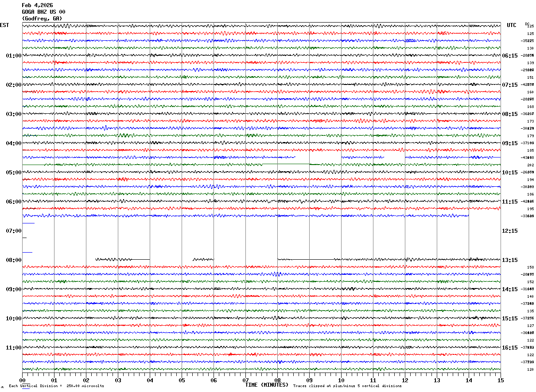Click the 15:15 UTC row label
Image resolution: width=536 pixels, height=392 pixels.
pyautogui.click(x=510, y=319)
